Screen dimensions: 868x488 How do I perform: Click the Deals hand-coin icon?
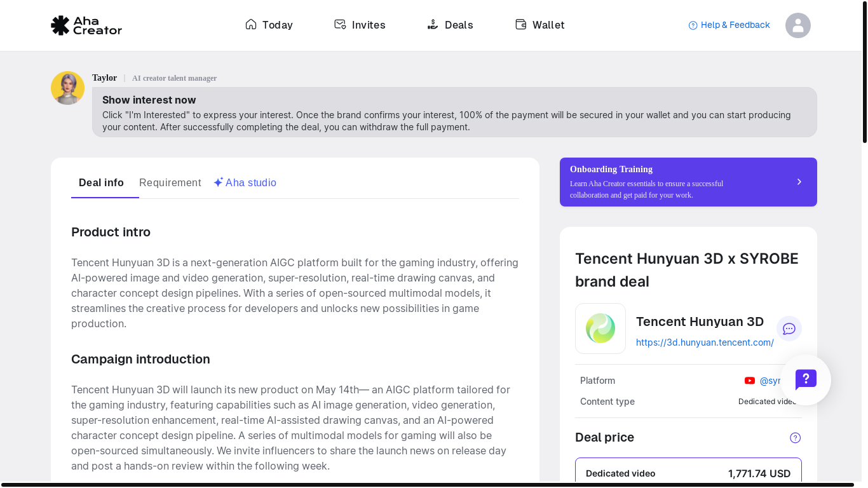tap(433, 24)
